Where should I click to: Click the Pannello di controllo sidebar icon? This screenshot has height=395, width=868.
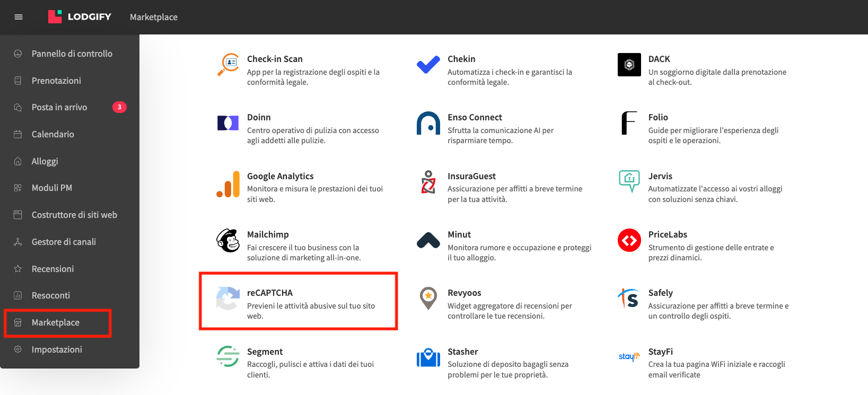click(18, 54)
